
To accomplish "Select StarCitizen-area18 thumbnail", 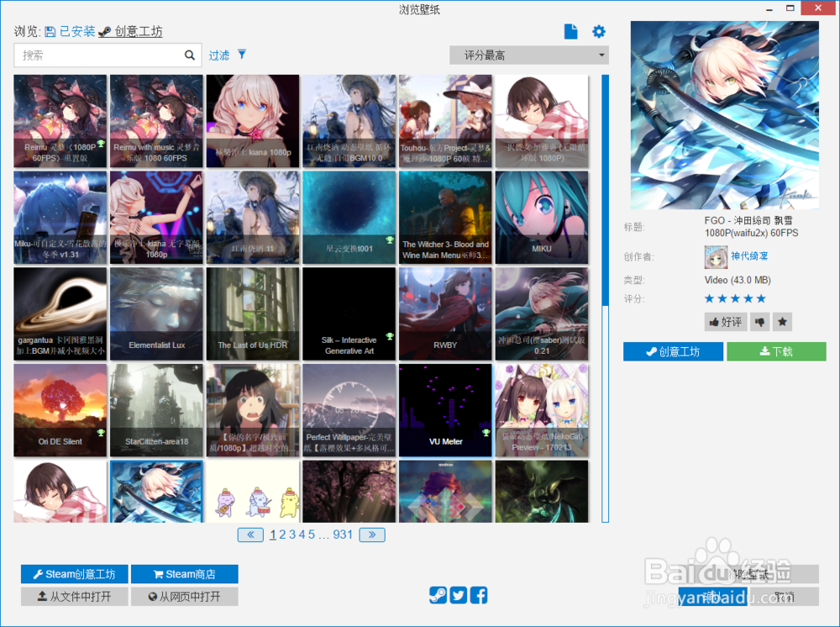I will [x=156, y=410].
